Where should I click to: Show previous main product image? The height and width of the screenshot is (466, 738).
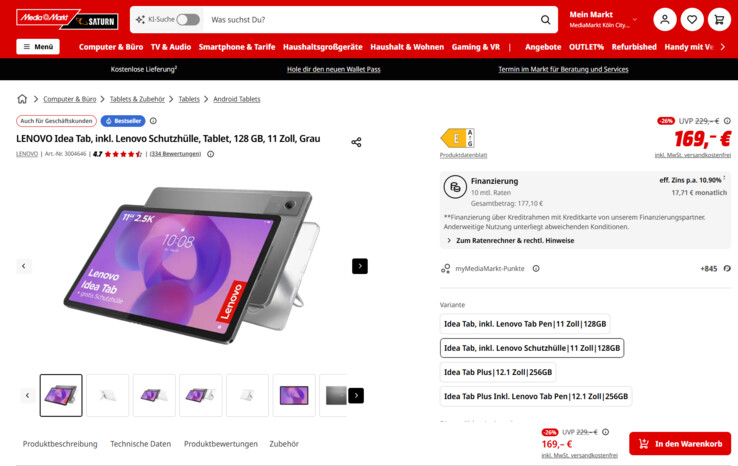tap(24, 266)
